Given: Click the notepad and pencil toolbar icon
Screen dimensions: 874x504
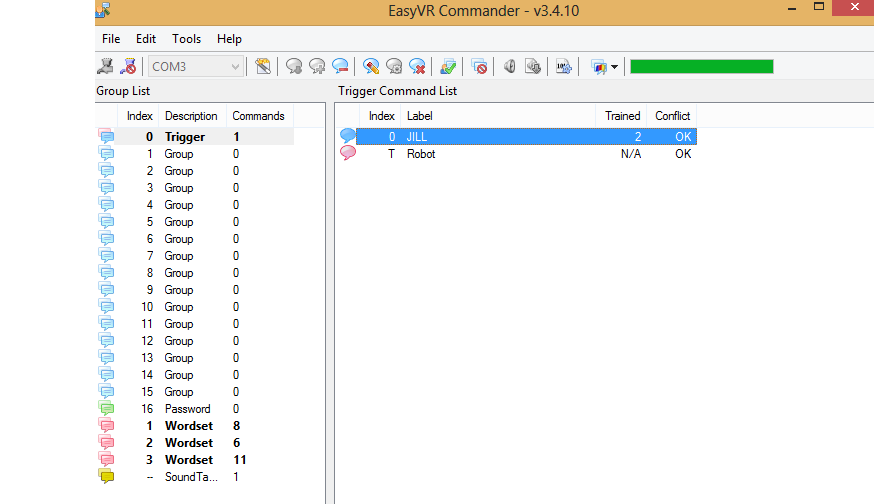Looking at the screenshot, I should click(x=263, y=66).
